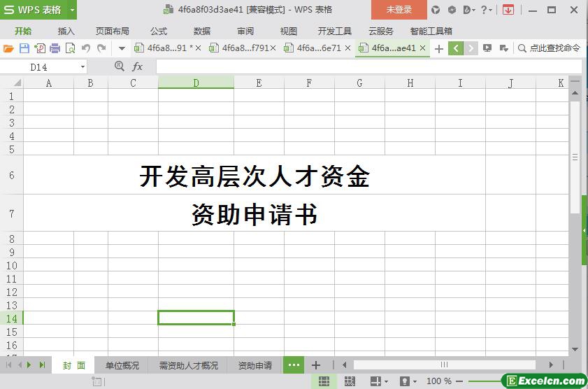Image resolution: width=588 pixels, height=389 pixels.
Task: Select all cells with corner button
Action: pyautogui.click(x=12, y=83)
